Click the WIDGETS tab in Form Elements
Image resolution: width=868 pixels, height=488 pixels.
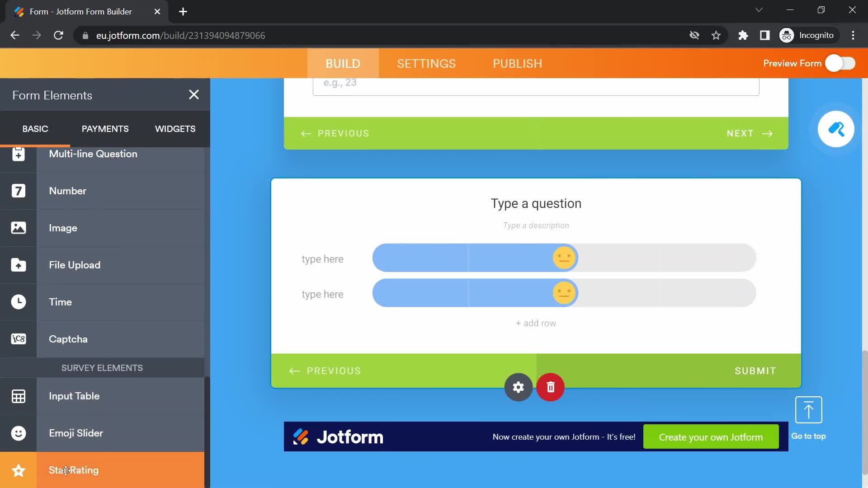coord(175,129)
